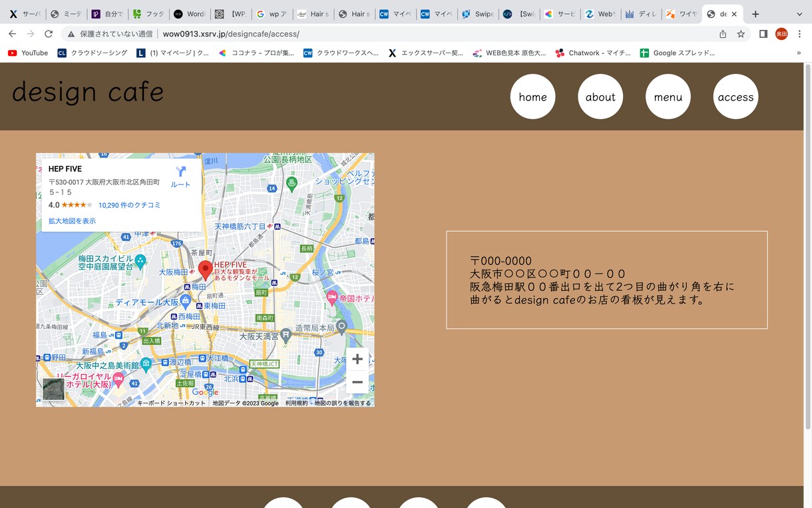Click the Google logo on the map

pos(205,392)
